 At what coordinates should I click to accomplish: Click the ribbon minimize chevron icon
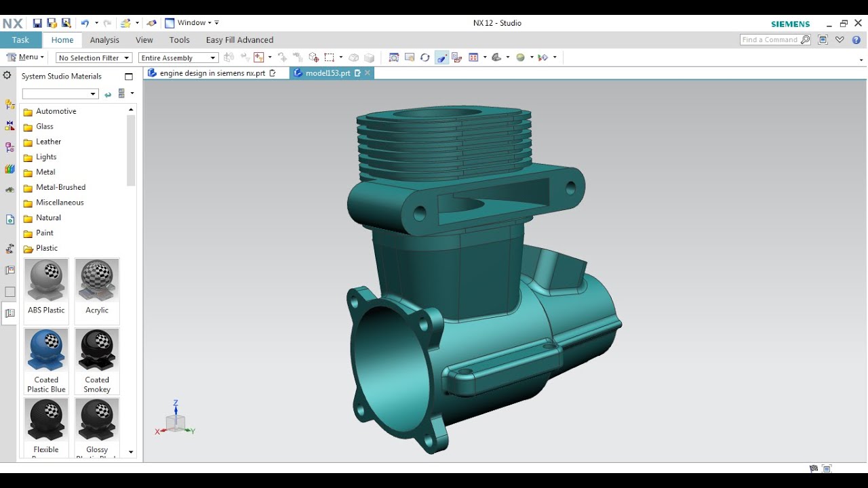[840, 40]
